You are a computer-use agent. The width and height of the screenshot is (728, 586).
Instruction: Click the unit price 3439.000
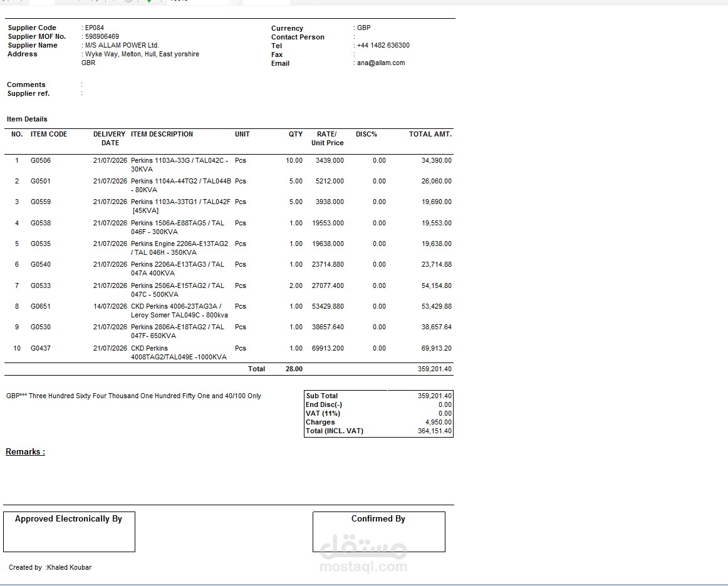(330, 160)
